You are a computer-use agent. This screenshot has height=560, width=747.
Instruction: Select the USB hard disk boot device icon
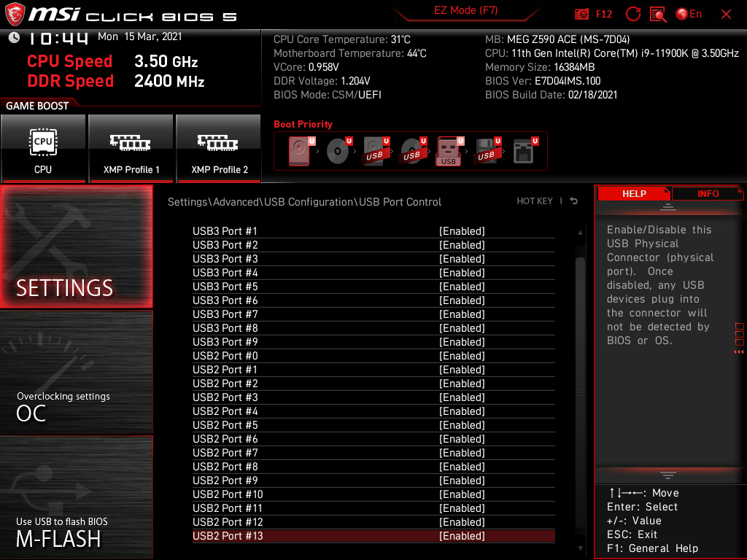coord(376,151)
